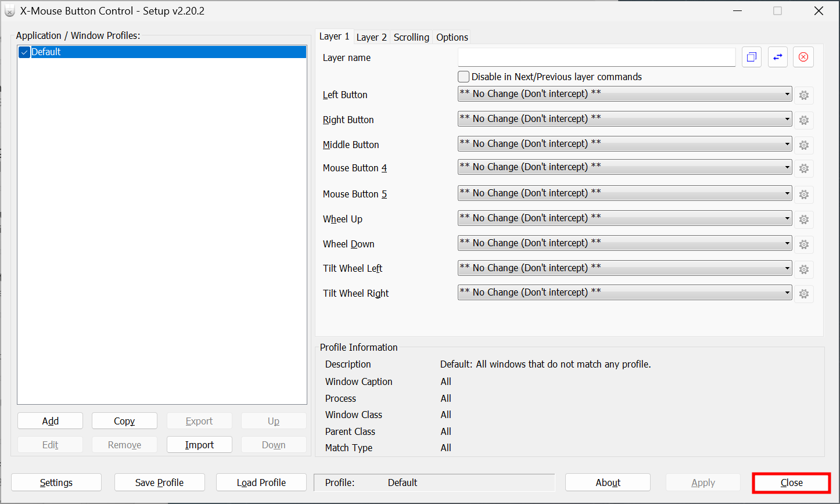Click the Match Type label

tap(349, 448)
